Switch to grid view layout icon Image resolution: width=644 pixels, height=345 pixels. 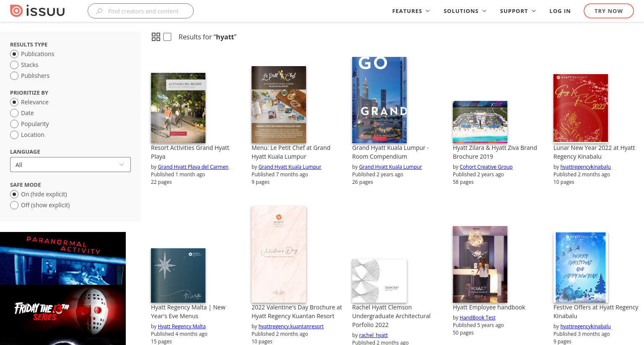[x=156, y=37]
